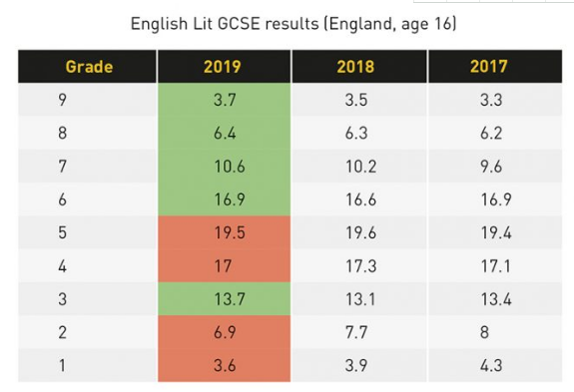Select the 2017 value 9.6
Image resolution: width=574 pixels, height=392 pixels.
[x=491, y=167]
